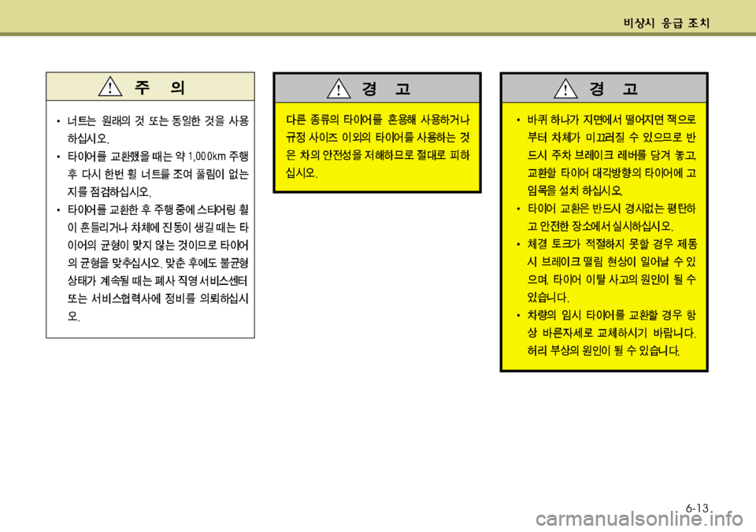Click the line starting 차량의 임시 타이어를
Screen dimensions: 756x532
tap(612, 316)
